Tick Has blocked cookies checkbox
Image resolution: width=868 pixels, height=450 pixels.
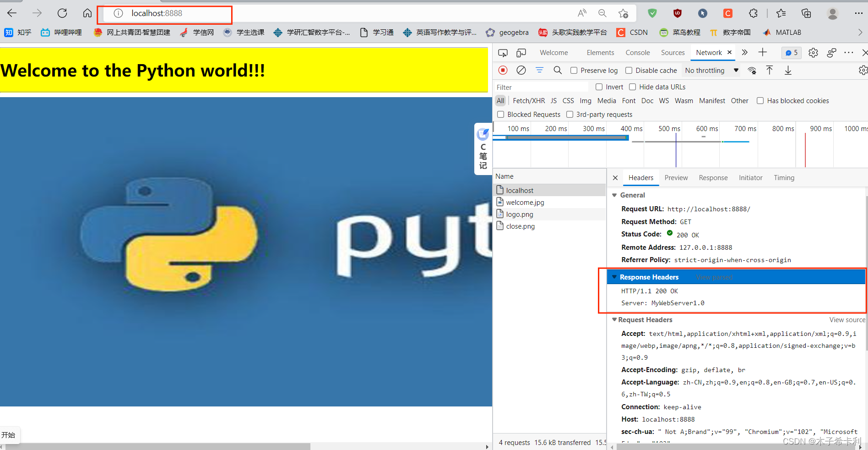pyautogui.click(x=760, y=101)
